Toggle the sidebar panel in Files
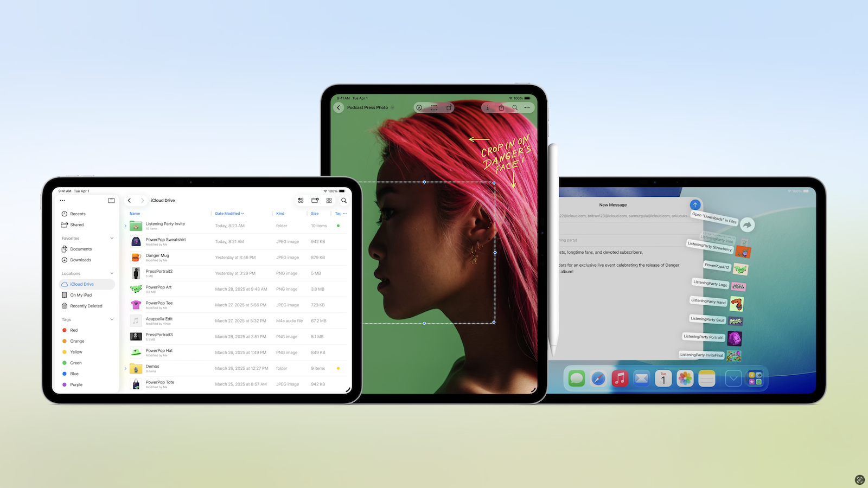 [111, 201]
